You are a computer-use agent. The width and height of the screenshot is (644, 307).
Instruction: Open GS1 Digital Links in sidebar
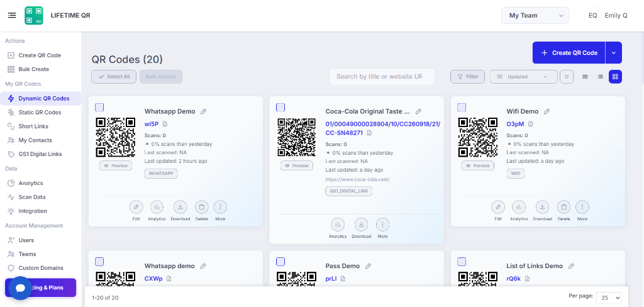click(41, 154)
